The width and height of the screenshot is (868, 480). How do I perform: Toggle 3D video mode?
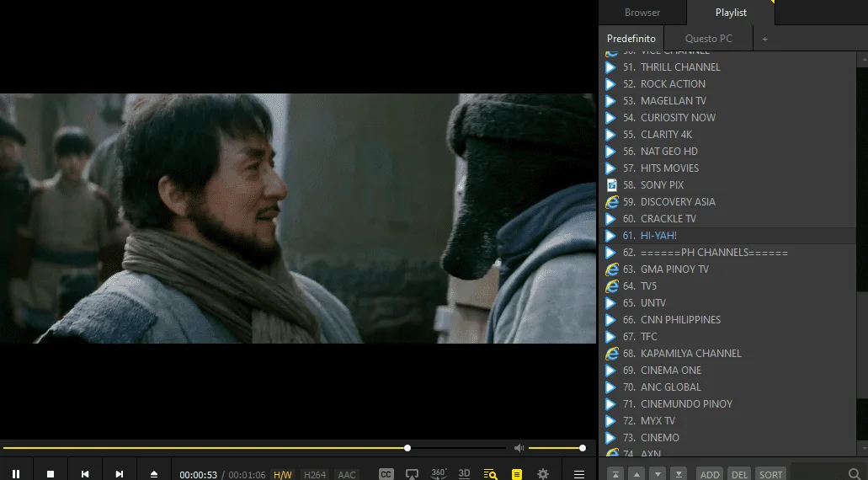coord(464,474)
